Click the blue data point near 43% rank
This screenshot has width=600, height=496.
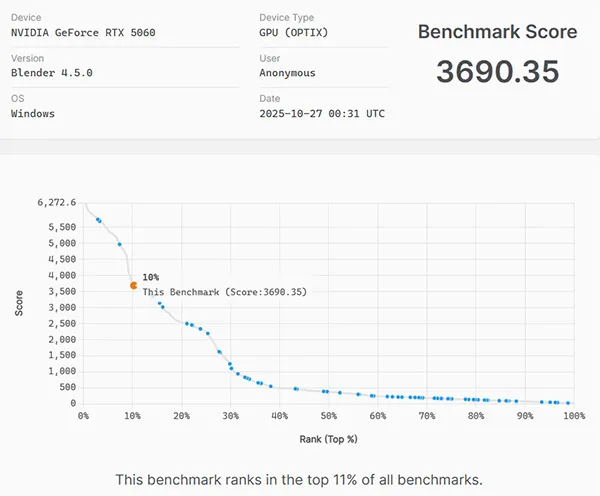pos(295,388)
